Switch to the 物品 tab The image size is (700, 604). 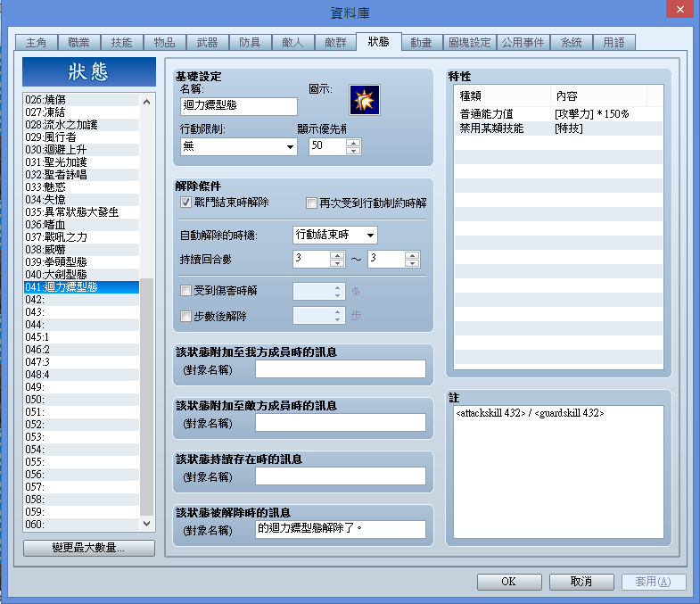point(165,43)
